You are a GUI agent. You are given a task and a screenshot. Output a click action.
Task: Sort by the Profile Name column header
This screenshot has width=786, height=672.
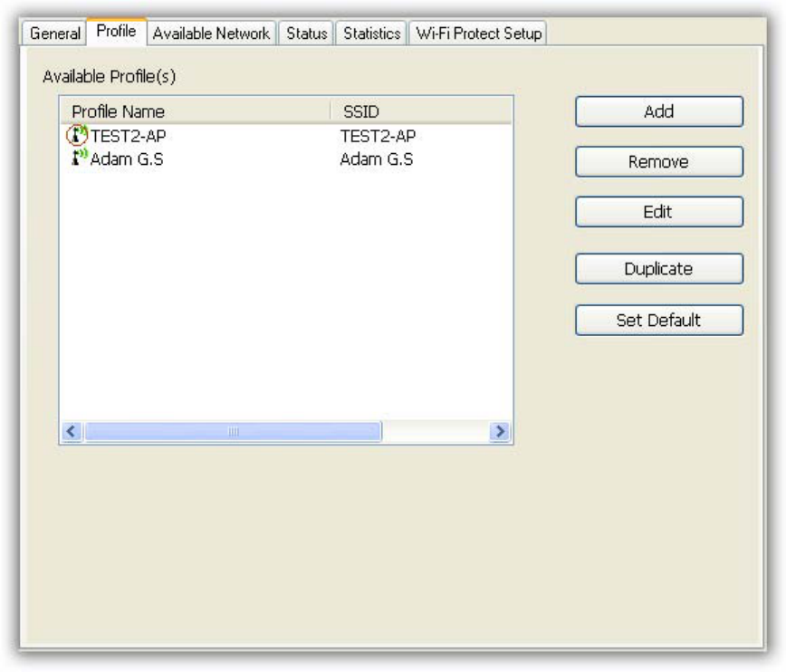(x=196, y=111)
